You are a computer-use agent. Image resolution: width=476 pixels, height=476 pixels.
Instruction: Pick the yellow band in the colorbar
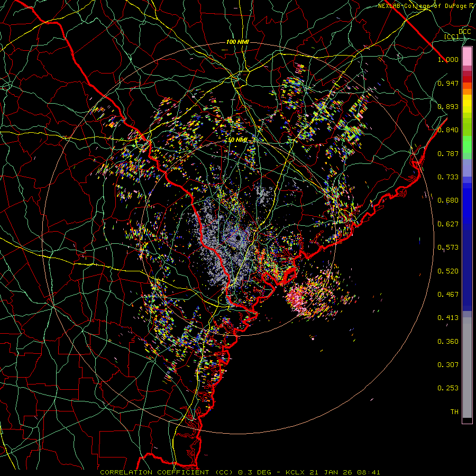[x=467, y=104]
